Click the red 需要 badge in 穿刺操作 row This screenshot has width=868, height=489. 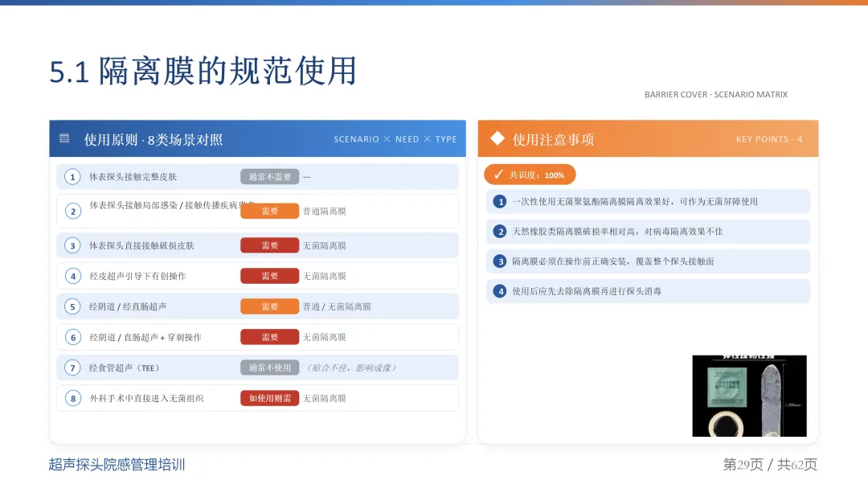(269, 337)
